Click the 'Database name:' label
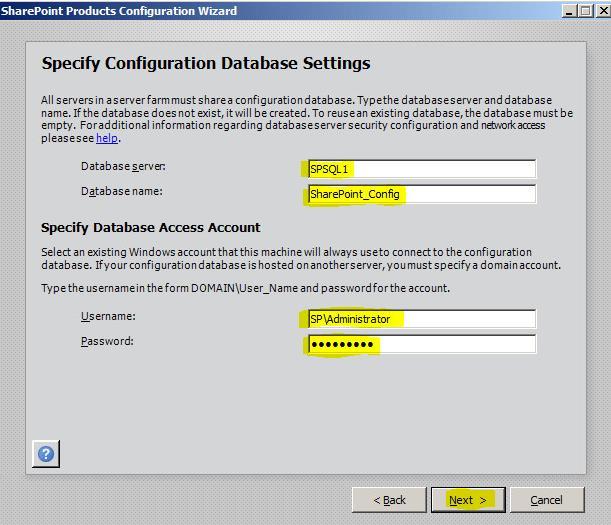This screenshot has height=525, width=611. (x=122, y=191)
